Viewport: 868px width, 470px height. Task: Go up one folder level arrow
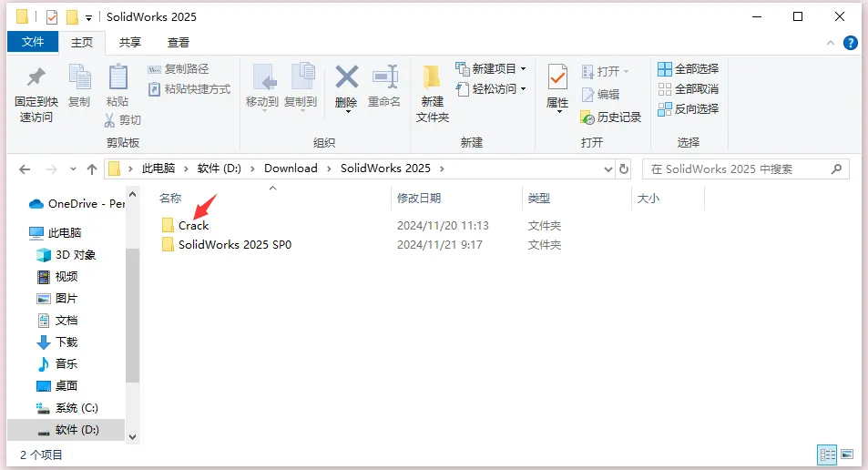pyautogui.click(x=92, y=169)
